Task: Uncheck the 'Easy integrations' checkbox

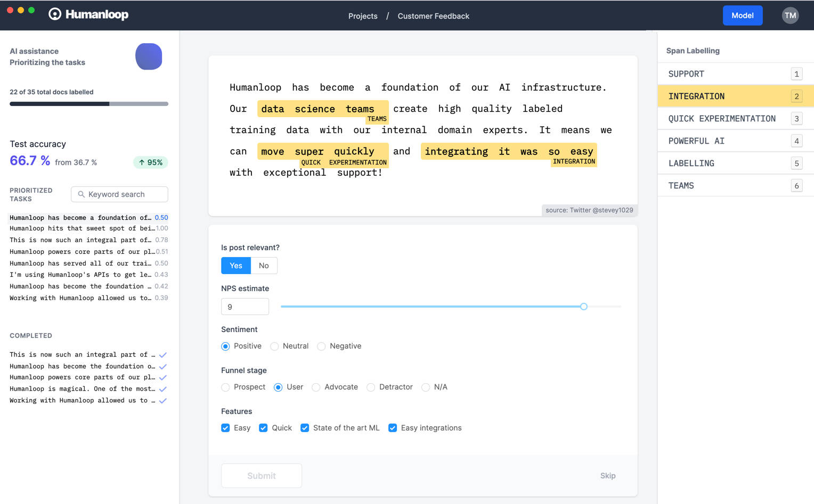Action: 393,427
